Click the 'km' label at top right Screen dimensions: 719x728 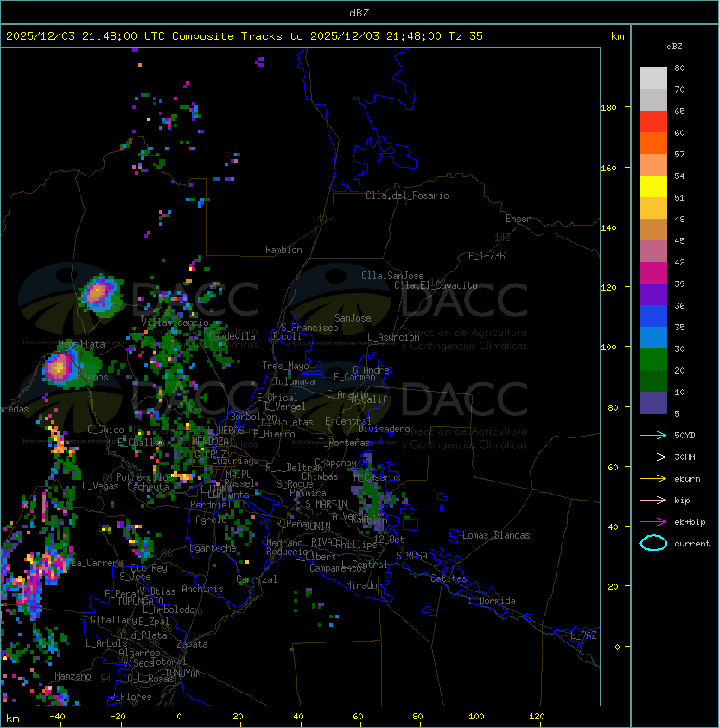click(617, 36)
